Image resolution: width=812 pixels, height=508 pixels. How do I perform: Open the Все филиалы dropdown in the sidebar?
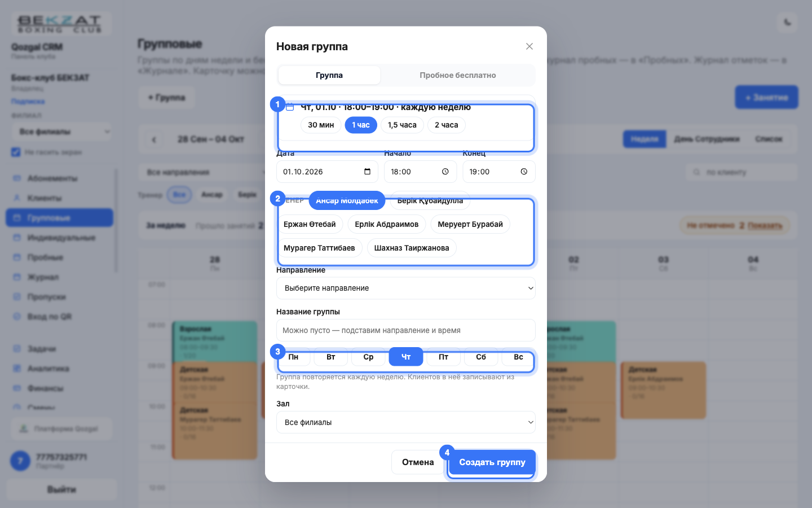[61, 132]
